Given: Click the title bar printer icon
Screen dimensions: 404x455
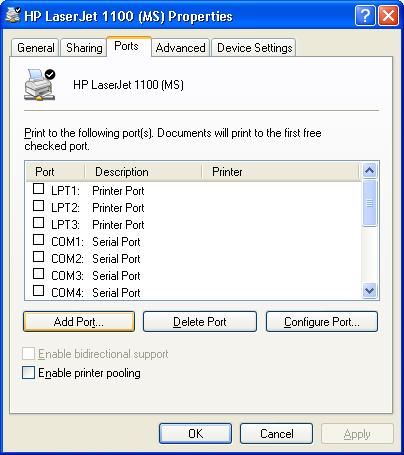Looking at the screenshot, I should (x=13, y=15).
